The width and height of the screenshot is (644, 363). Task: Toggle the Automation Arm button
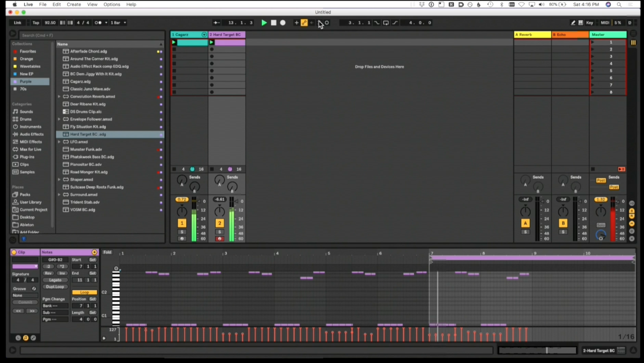[x=304, y=23]
